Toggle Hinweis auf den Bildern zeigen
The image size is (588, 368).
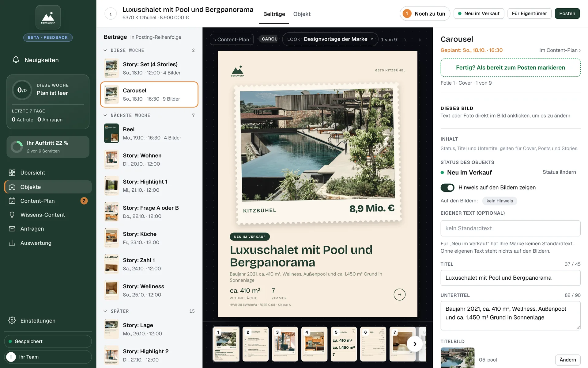pos(447,187)
